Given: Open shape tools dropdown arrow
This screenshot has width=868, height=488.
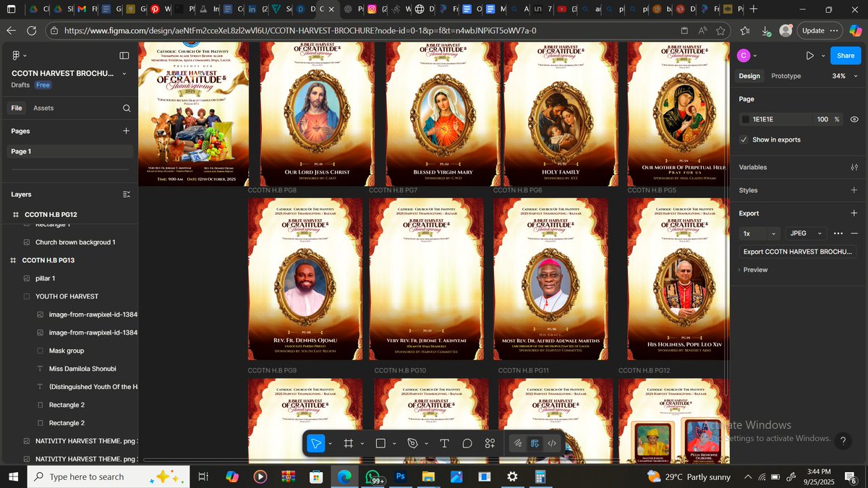Looking at the screenshot, I should [395, 444].
